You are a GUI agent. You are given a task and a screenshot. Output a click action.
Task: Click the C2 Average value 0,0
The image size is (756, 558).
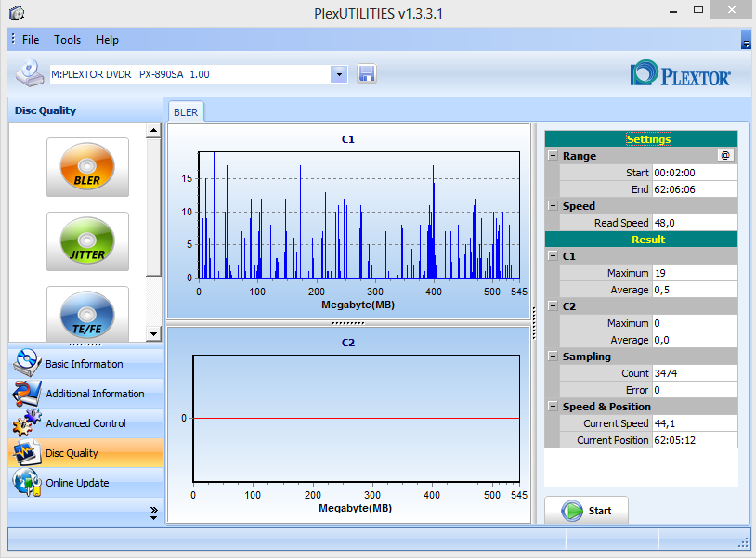coord(696,340)
